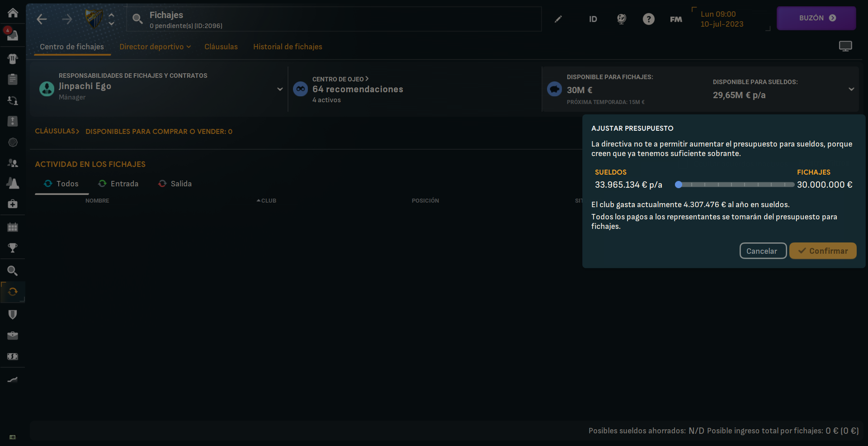Open the club vision briefcase icon in sidebar
This screenshot has width=868, height=446.
click(13, 336)
